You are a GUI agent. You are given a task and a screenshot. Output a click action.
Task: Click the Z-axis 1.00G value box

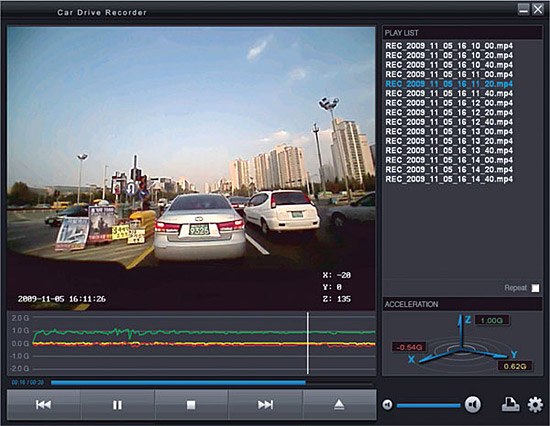[492, 320]
